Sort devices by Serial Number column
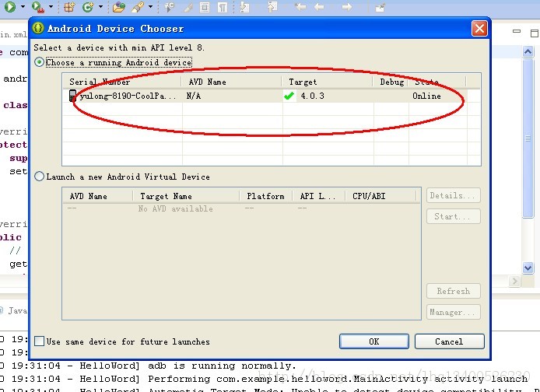Screen dimensions: 540x392 (x=122, y=82)
